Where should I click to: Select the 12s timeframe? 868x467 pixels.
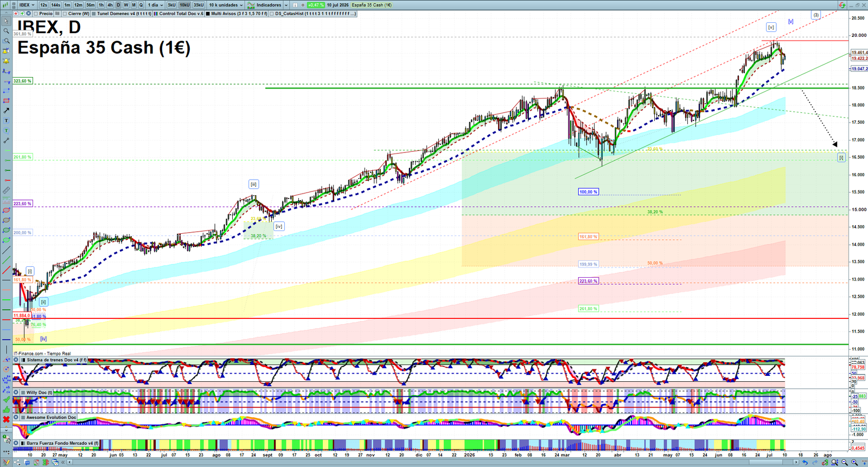pos(43,5)
